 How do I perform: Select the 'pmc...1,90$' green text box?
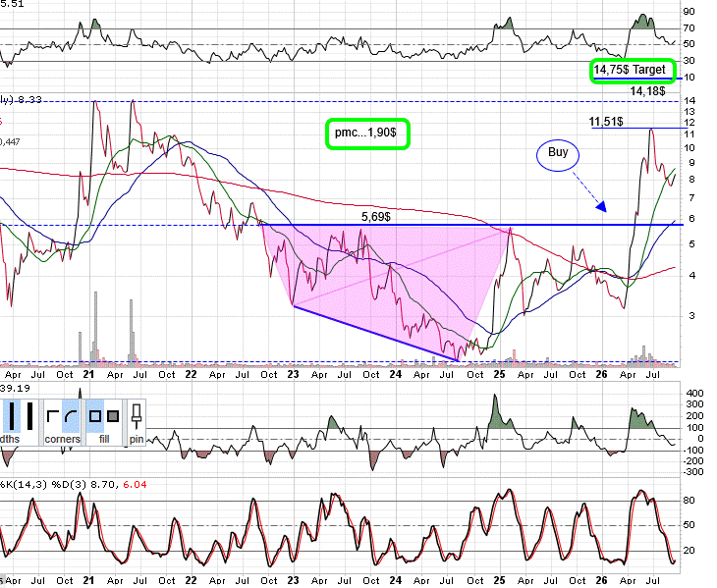(x=367, y=134)
